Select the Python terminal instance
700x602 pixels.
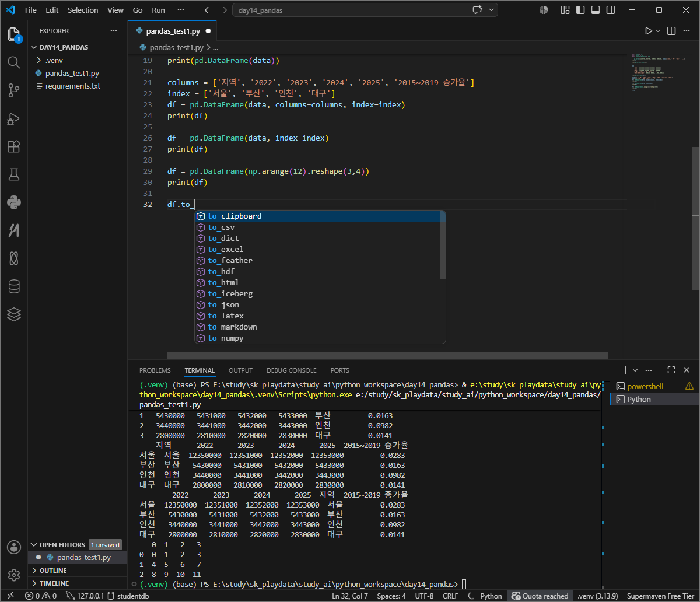click(653, 400)
